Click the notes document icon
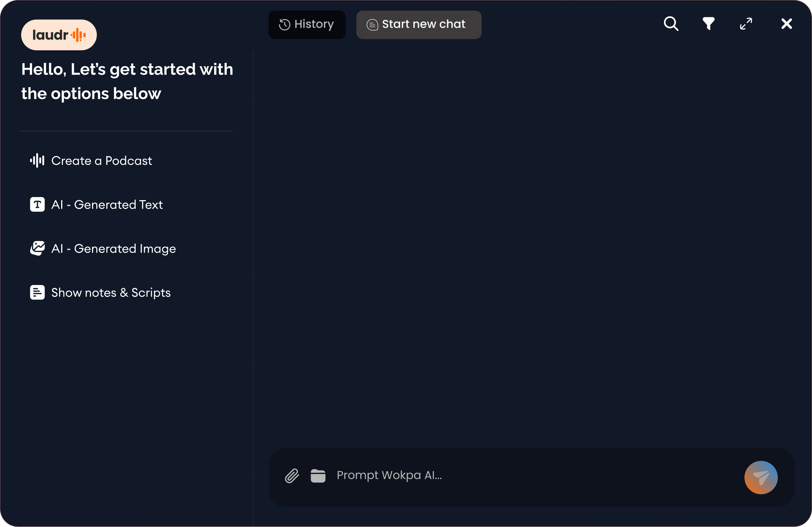Screen dimensions: 812x527 point(37,292)
